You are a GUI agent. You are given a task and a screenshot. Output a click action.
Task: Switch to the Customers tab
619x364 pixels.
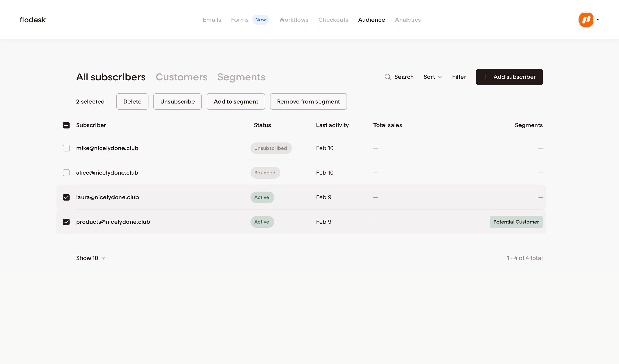tap(181, 77)
